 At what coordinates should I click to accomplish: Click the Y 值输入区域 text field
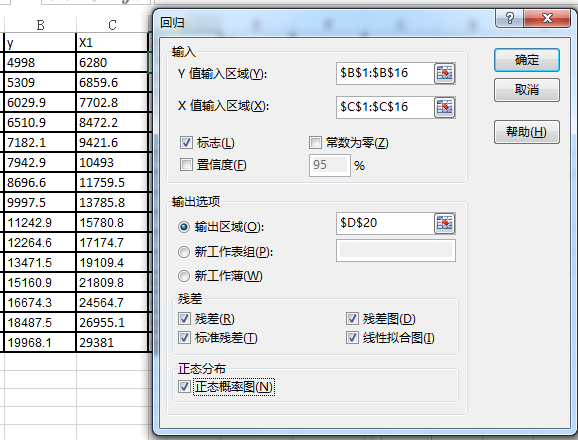coord(385,73)
